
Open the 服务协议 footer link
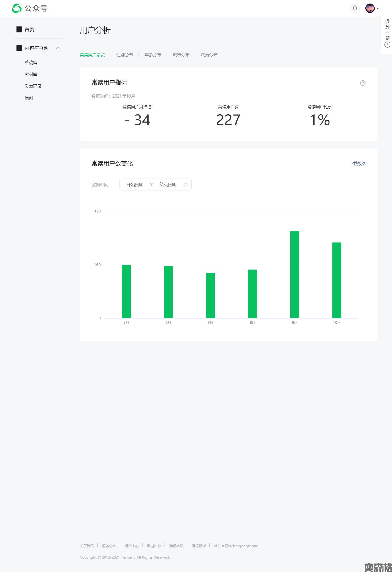pos(109,546)
